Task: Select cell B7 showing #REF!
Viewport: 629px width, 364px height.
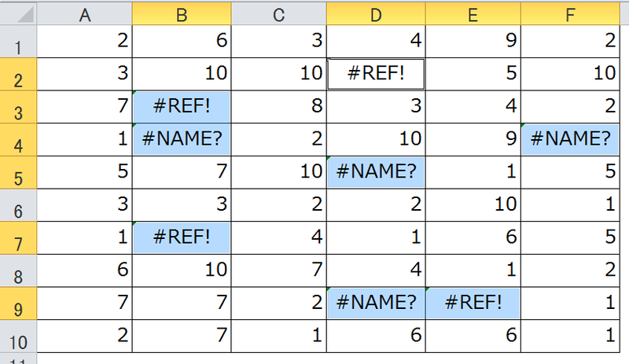Action: coord(182,237)
